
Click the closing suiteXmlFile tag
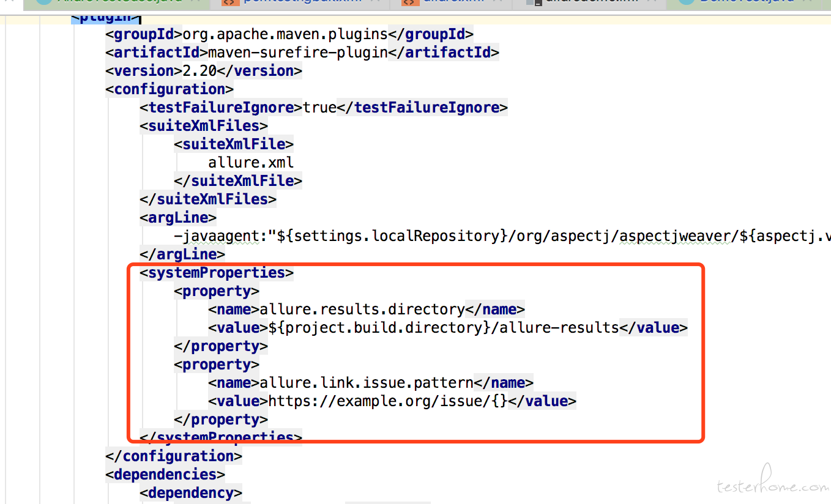coord(238,180)
